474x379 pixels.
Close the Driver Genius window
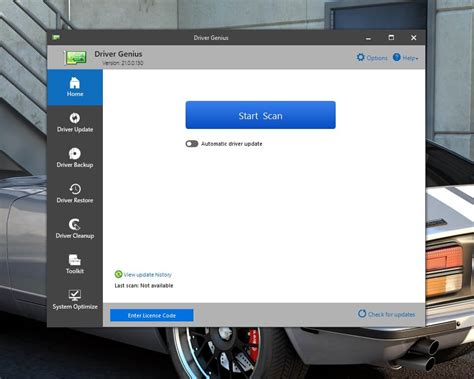click(414, 38)
